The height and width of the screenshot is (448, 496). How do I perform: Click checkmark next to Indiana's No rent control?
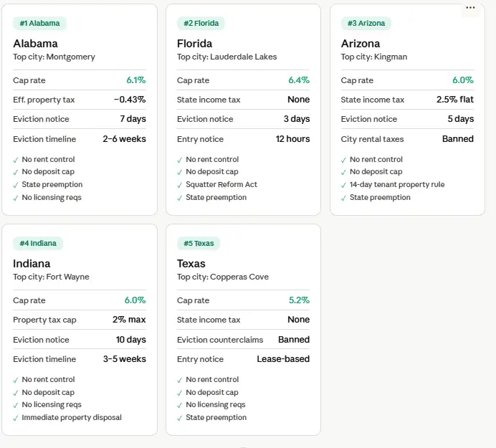click(16, 380)
